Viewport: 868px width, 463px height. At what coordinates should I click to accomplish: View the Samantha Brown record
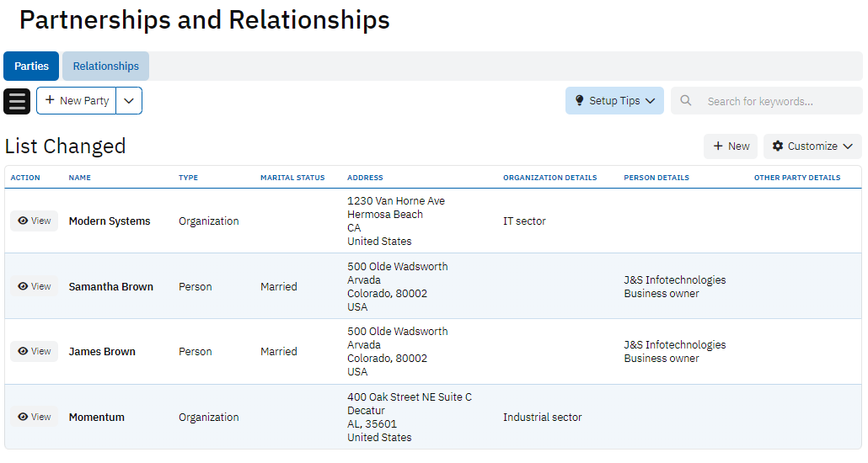35,286
